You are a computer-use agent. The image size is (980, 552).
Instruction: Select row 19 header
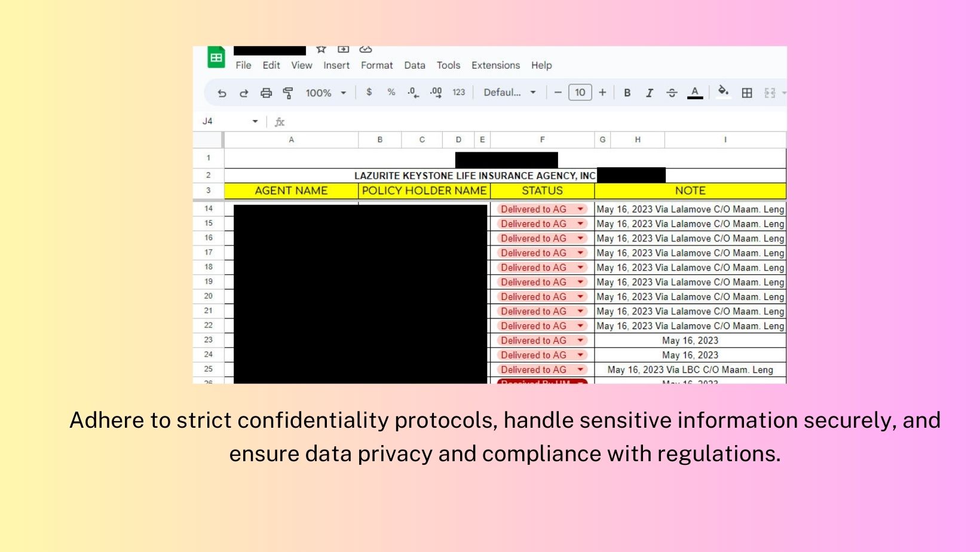tap(209, 281)
